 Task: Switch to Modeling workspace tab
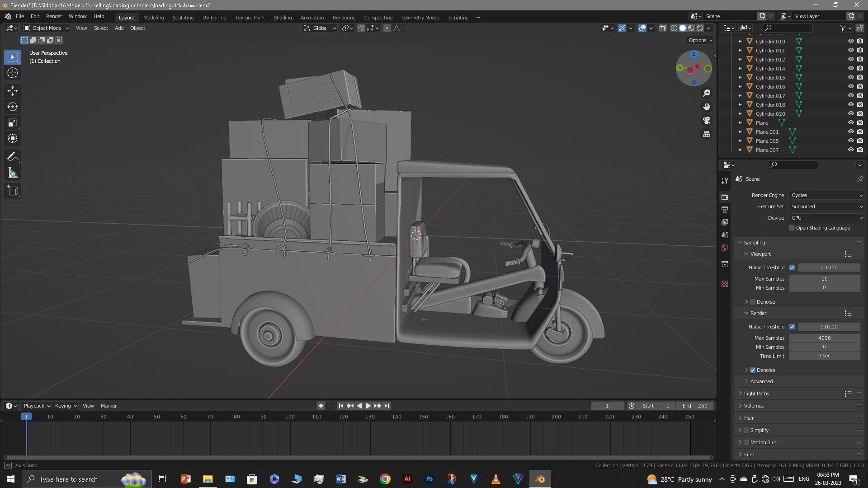[153, 18]
